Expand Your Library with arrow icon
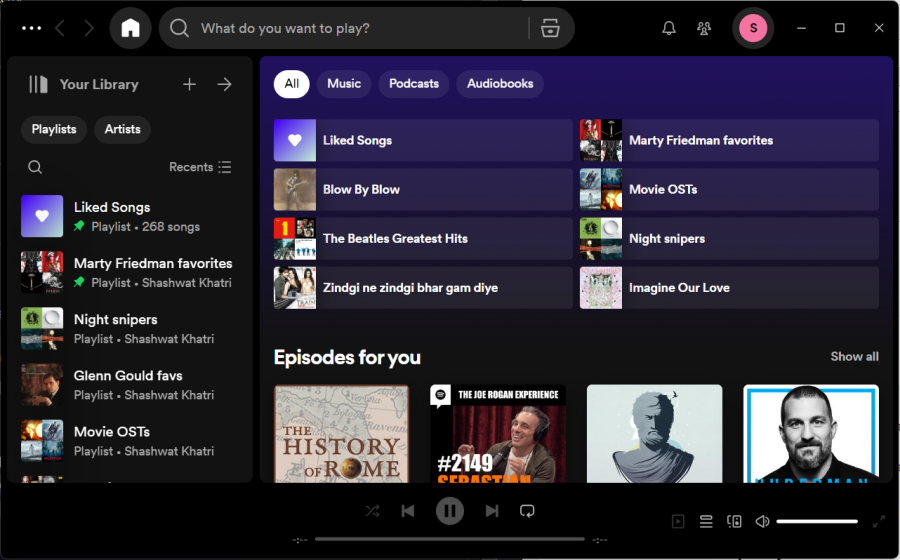 [x=224, y=85]
